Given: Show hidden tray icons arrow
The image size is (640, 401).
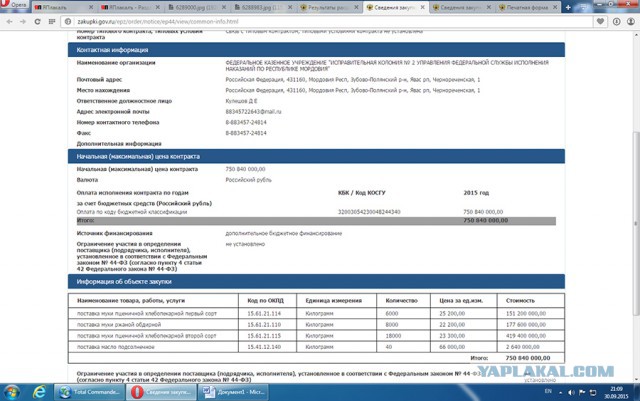Looking at the screenshot, I should coord(560,392).
